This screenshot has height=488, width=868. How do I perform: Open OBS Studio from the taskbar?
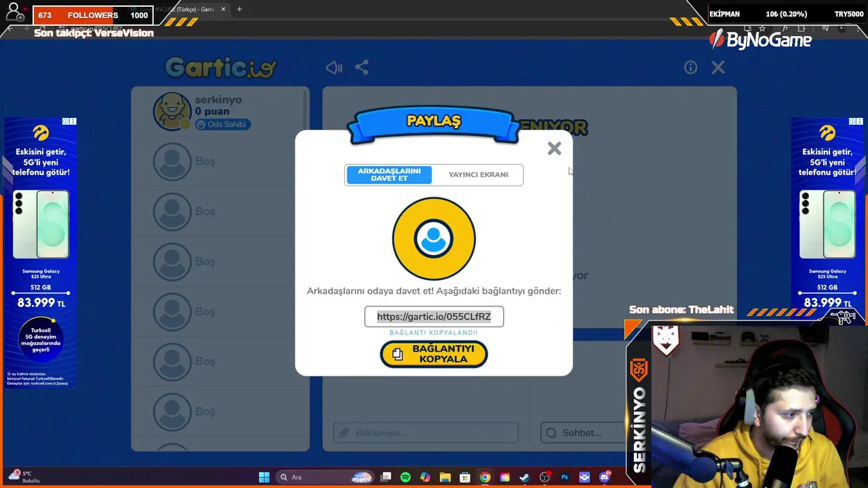pyautogui.click(x=545, y=477)
